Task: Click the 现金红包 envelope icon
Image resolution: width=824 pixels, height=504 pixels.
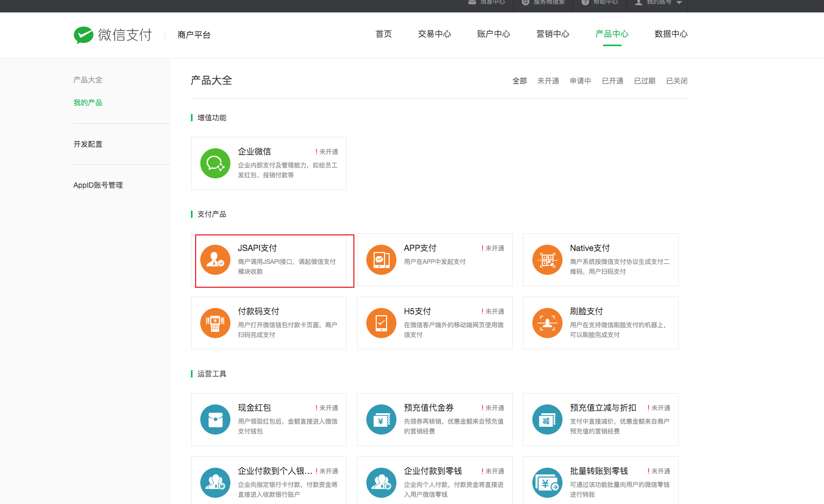Action: (215, 419)
